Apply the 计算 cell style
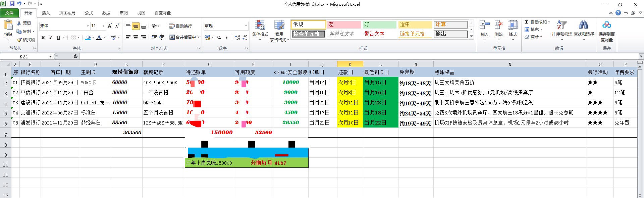This screenshot has height=198, width=644. point(450,24)
